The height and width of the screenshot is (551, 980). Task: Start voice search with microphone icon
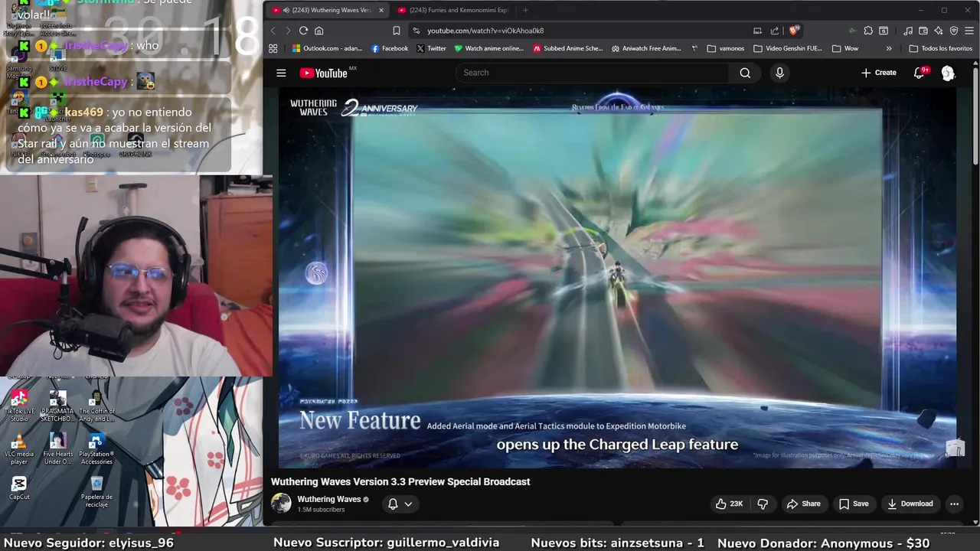click(x=779, y=73)
